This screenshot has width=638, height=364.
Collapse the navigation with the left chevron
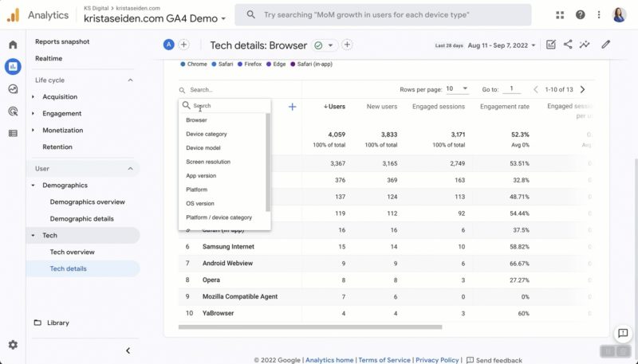coord(128,350)
